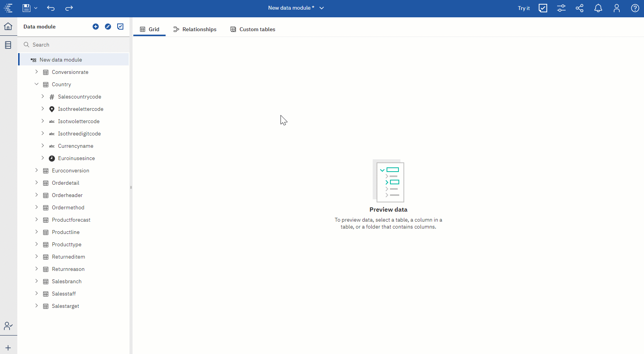
Task: Select the Isothreedigitcode column
Action: pyautogui.click(x=80, y=134)
